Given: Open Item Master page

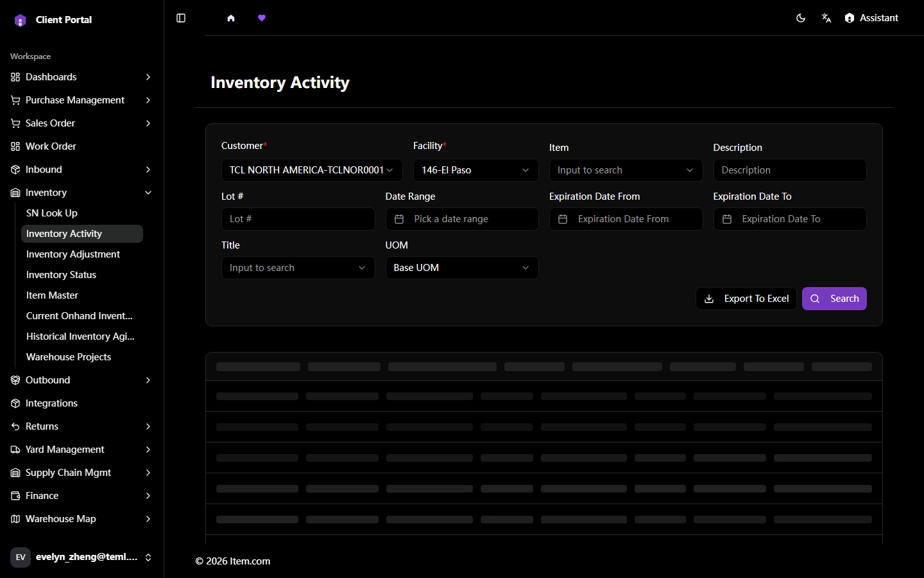Looking at the screenshot, I should (x=82, y=295).
